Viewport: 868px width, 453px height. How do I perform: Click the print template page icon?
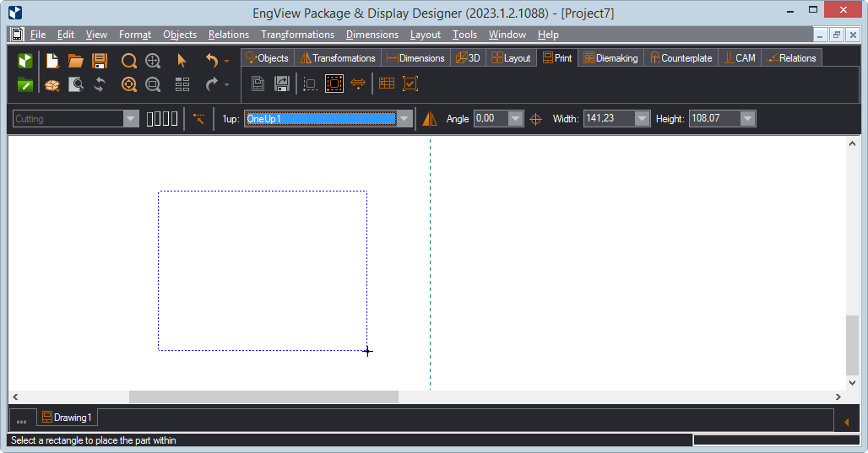point(258,84)
